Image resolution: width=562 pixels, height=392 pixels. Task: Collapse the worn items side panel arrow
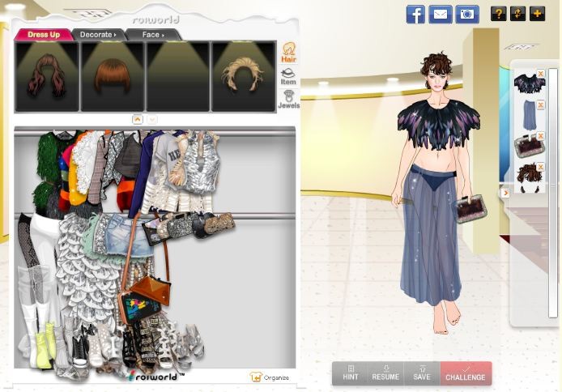[x=505, y=193]
